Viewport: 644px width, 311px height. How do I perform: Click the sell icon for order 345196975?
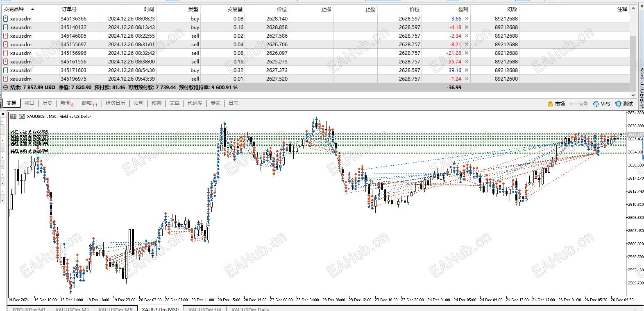tap(5, 79)
